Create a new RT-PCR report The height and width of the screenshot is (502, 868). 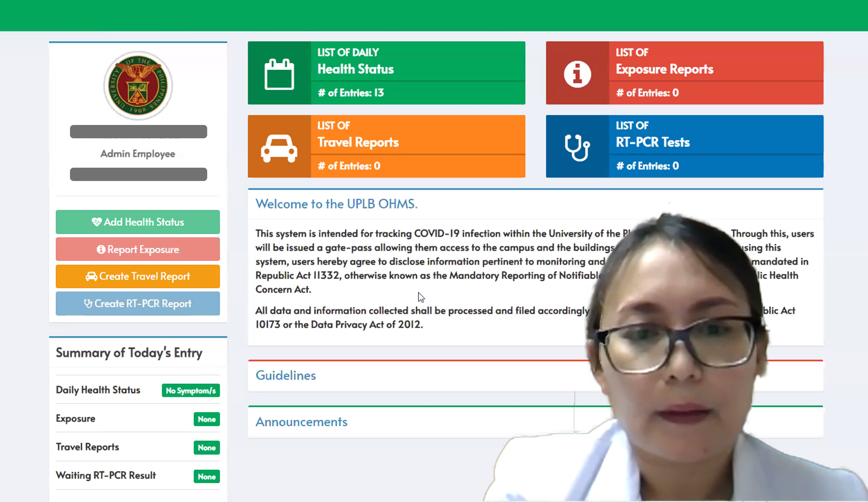(138, 304)
